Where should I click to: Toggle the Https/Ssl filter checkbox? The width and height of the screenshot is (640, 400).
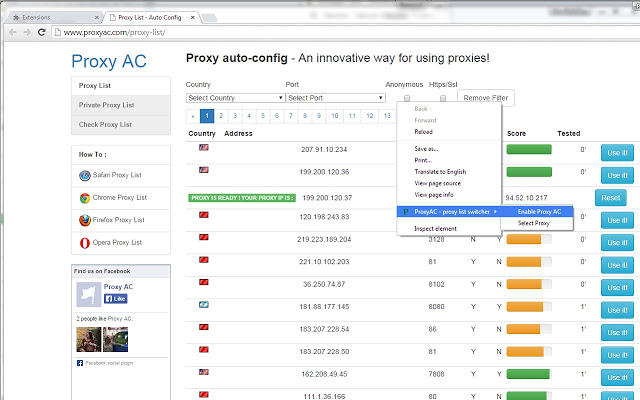point(443,98)
